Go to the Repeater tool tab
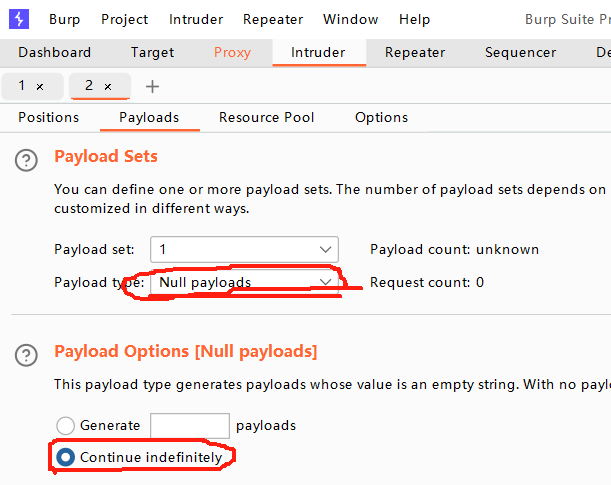This screenshot has width=611, height=485. pos(415,53)
